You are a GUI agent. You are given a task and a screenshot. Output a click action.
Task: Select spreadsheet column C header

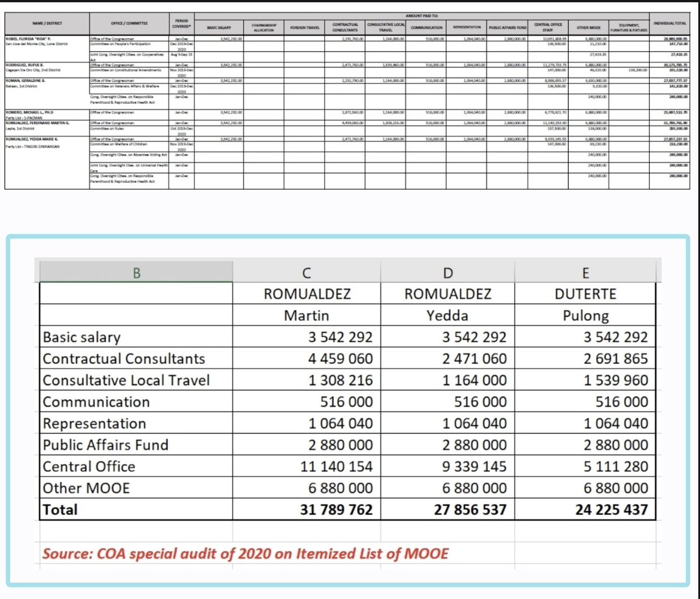coord(307,272)
